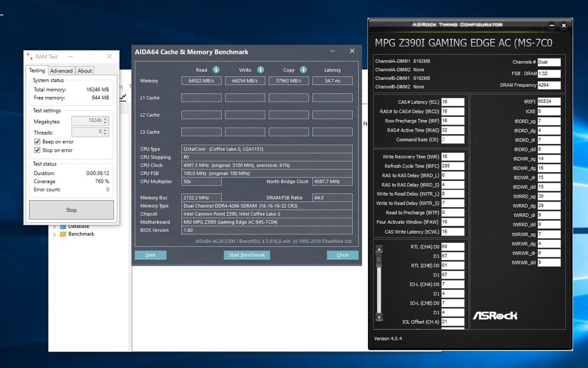
Task: Click the Memory Latency value 34.7 ns
Action: tap(332, 80)
